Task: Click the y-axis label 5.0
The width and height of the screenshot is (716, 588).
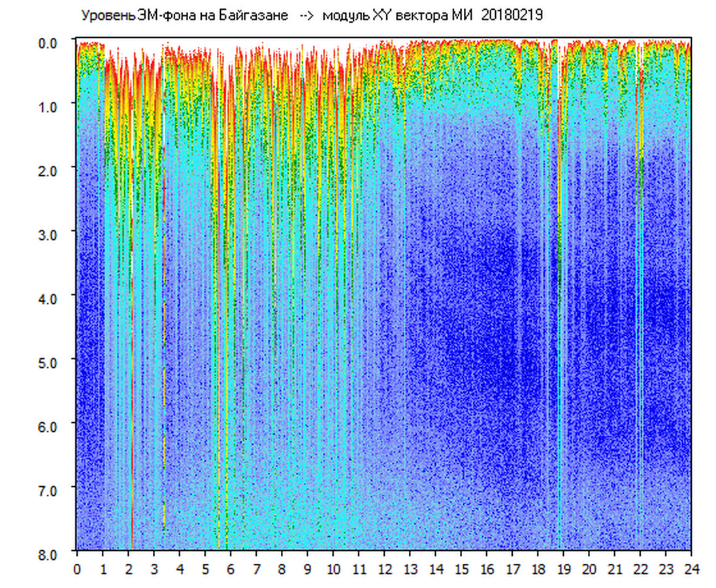Action: [48, 361]
